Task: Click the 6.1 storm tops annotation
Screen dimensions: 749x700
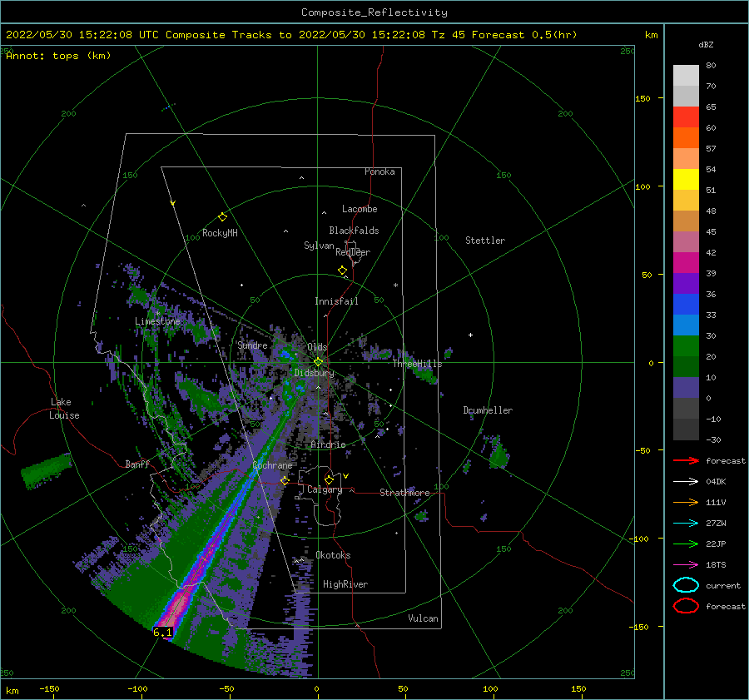Action: click(162, 632)
